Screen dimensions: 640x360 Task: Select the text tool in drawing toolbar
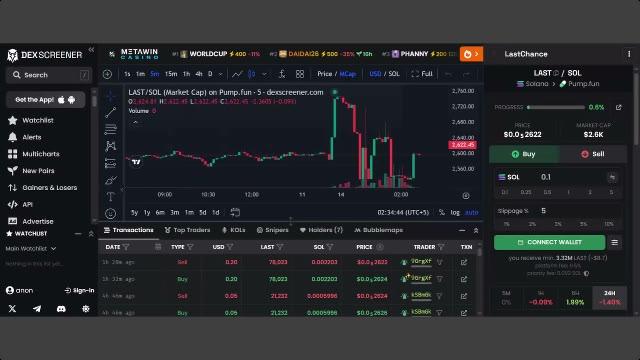coord(111,197)
